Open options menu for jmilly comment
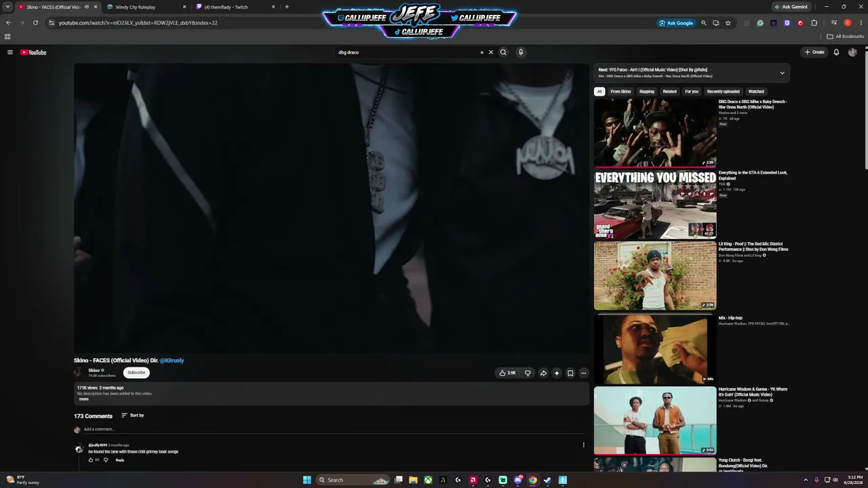This screenshot has height=488, width=868. (583, 445)
